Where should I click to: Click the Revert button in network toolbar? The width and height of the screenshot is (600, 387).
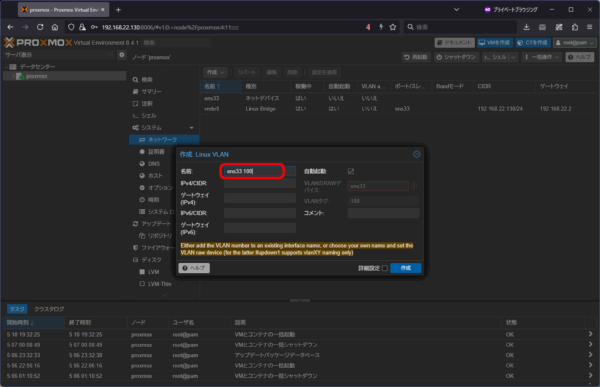(x=247, y=72)
